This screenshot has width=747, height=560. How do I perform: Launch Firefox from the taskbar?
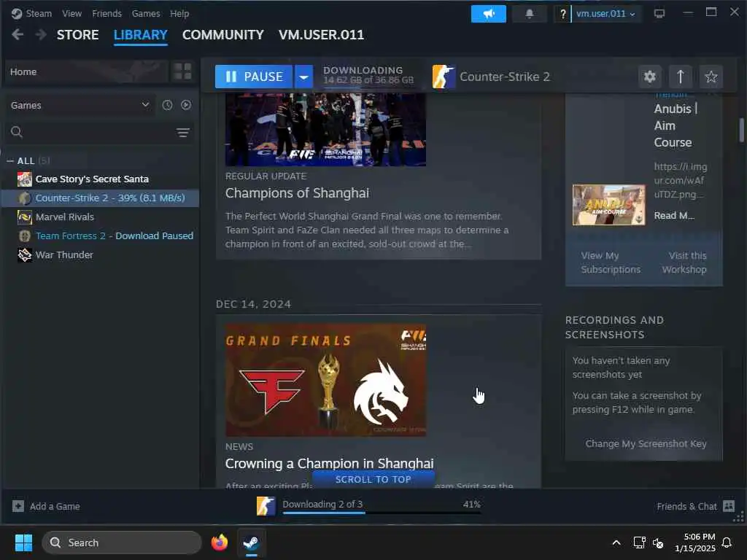220,542
